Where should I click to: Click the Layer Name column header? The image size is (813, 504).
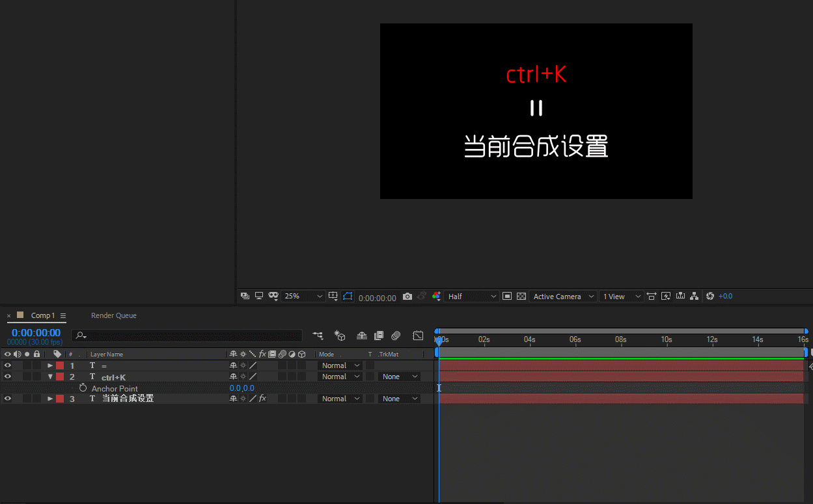click(x=107, y=354)
